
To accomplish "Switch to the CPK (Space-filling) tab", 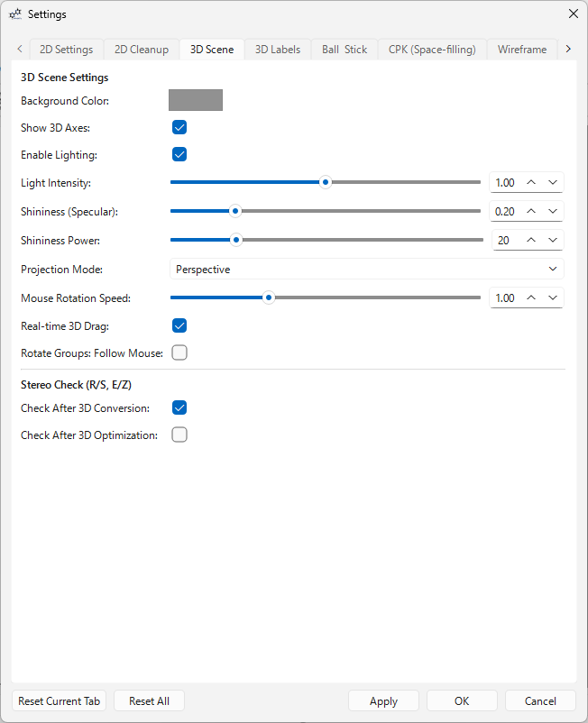I will (x=432, y=50).
